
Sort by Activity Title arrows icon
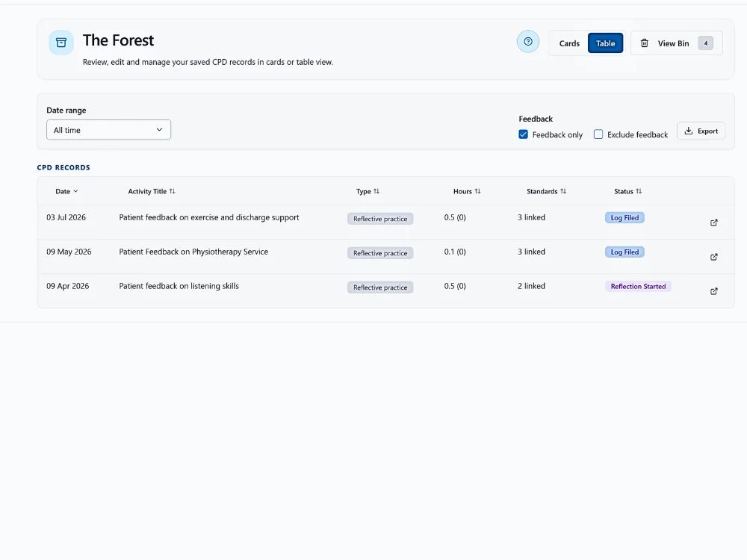point(173,191)
